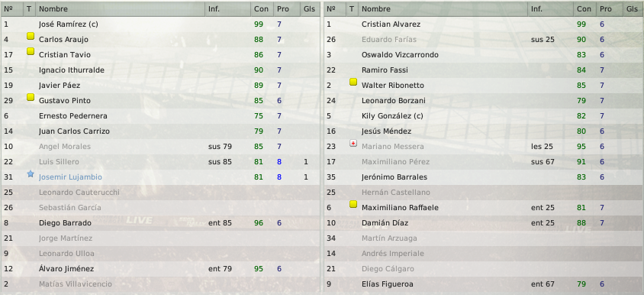Click the injury icon beside Mariano Messera
644x295 pixels.
pos(353,143)
